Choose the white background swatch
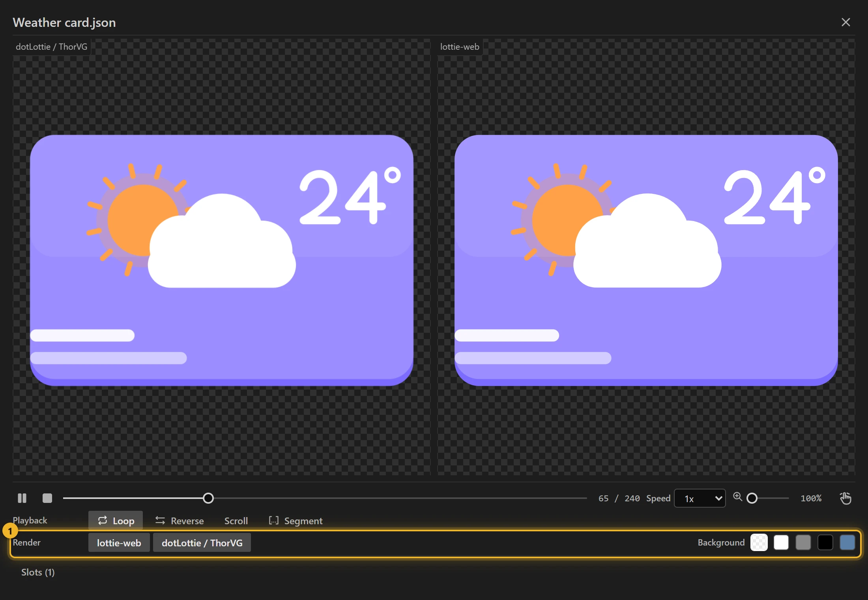This screenshot has width=868, height=600. (x=781, y=542)
